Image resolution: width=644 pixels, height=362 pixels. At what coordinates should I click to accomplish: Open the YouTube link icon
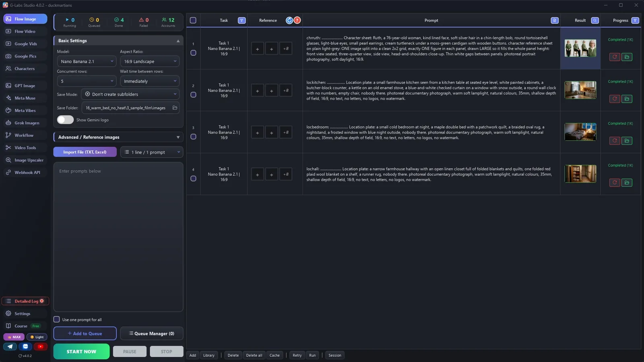pyautogui.click(x=40, y=346)
